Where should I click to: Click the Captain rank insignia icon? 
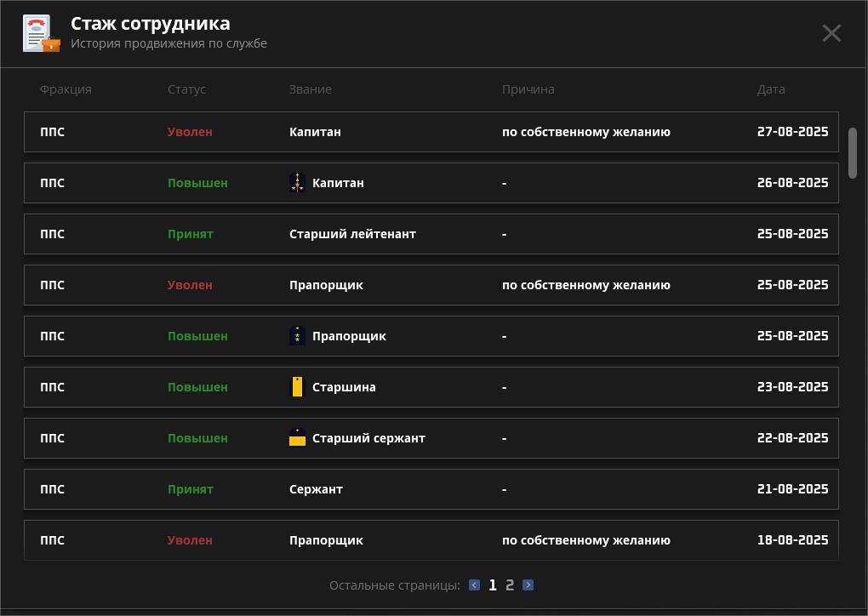click(x=297, y=183)
